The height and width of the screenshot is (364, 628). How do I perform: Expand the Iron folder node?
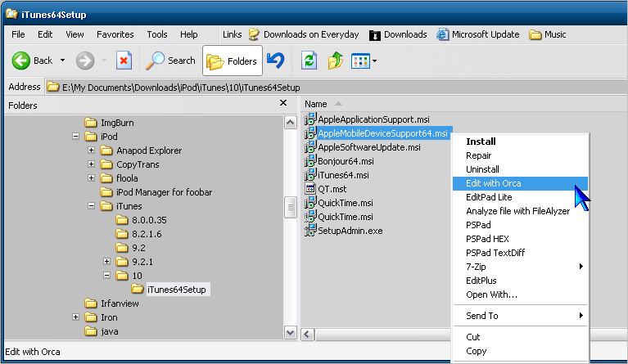point(75,317)
